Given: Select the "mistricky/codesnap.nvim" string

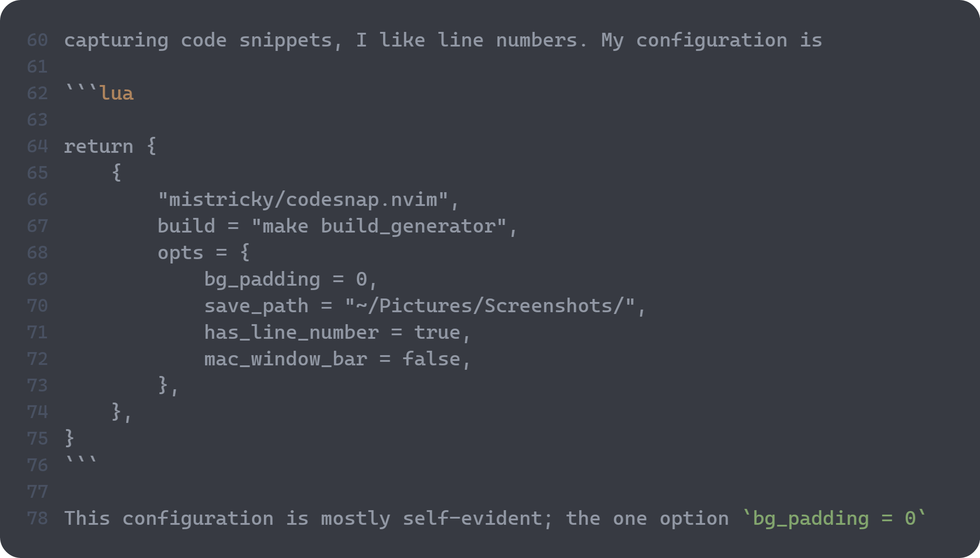Looking at the screenshot, I should click(303, 200).
